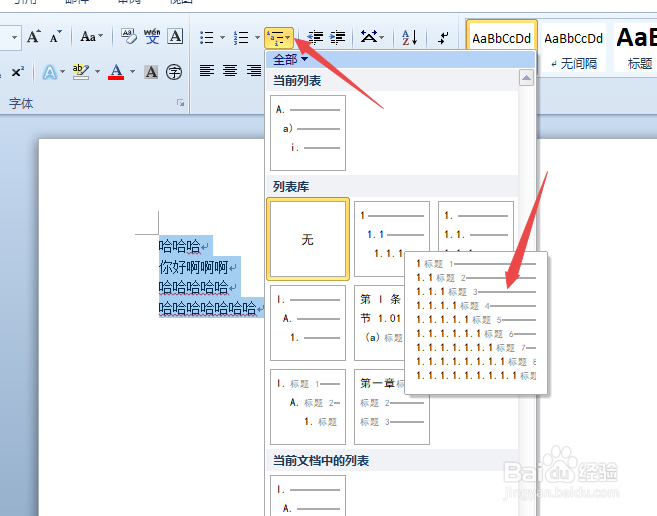Toggle Show/Hide paragraph marks icon
Image resolution: width=657 pixels, height=516 pixels.
pos(443,38)
